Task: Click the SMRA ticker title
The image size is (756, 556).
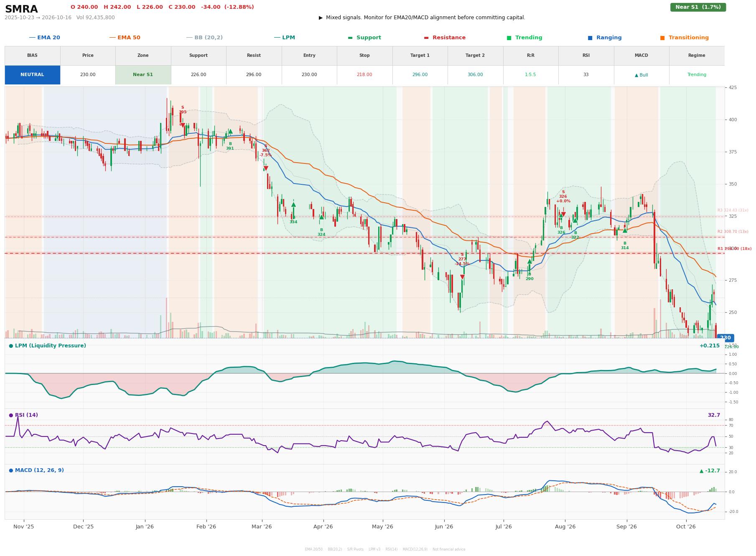Action: [21, 9]
